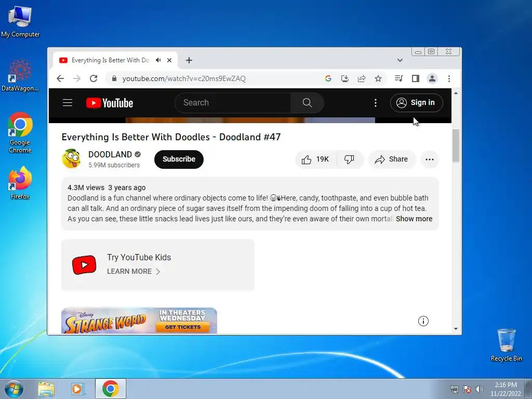Viewport: 532px width, 399px height.
Task: Close the Everything Is Better tab
Action: (x=169, y=60)
